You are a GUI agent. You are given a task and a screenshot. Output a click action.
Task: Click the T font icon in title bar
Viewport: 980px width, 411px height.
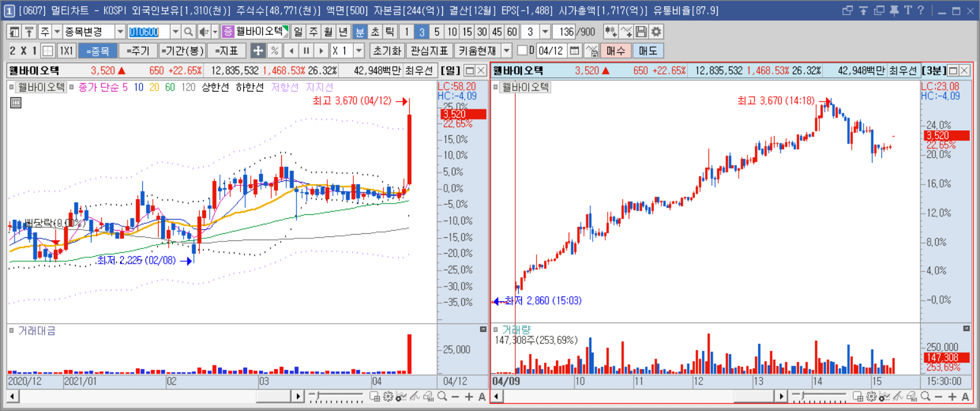[x=908, y=10]
